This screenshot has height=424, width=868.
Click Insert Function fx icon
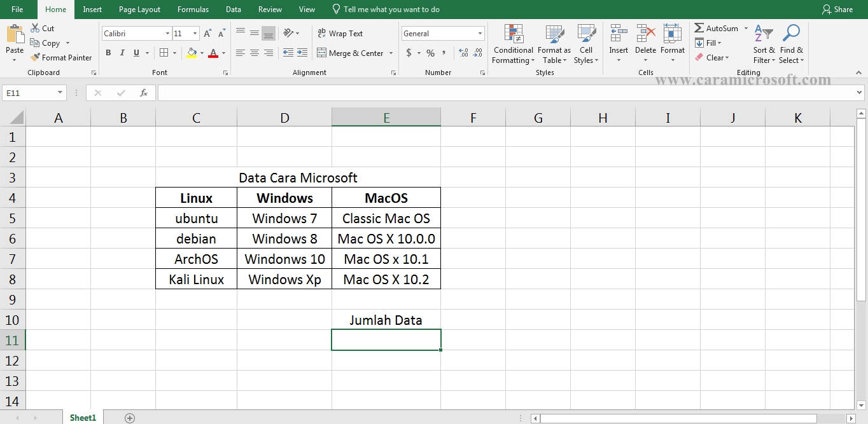(x=144, y=93)
